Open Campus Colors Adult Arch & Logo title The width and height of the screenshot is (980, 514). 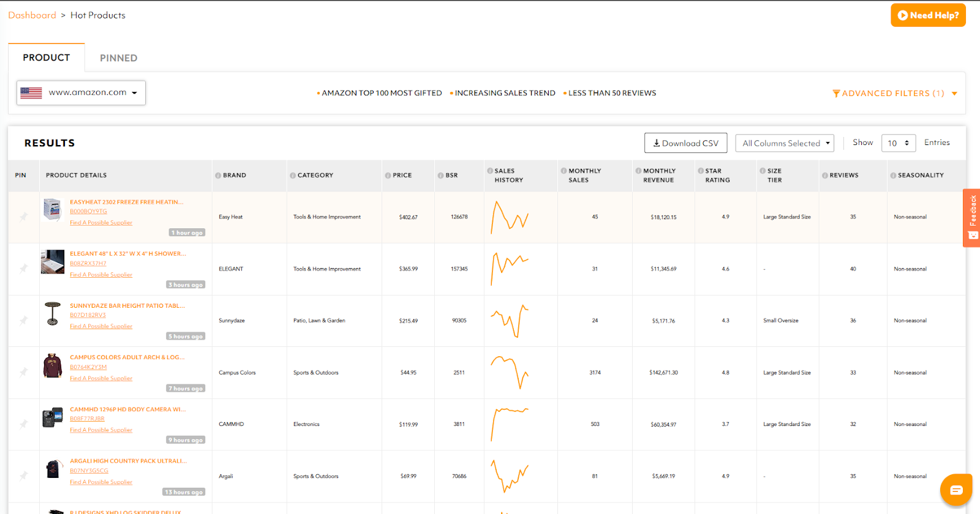[127, 357]
